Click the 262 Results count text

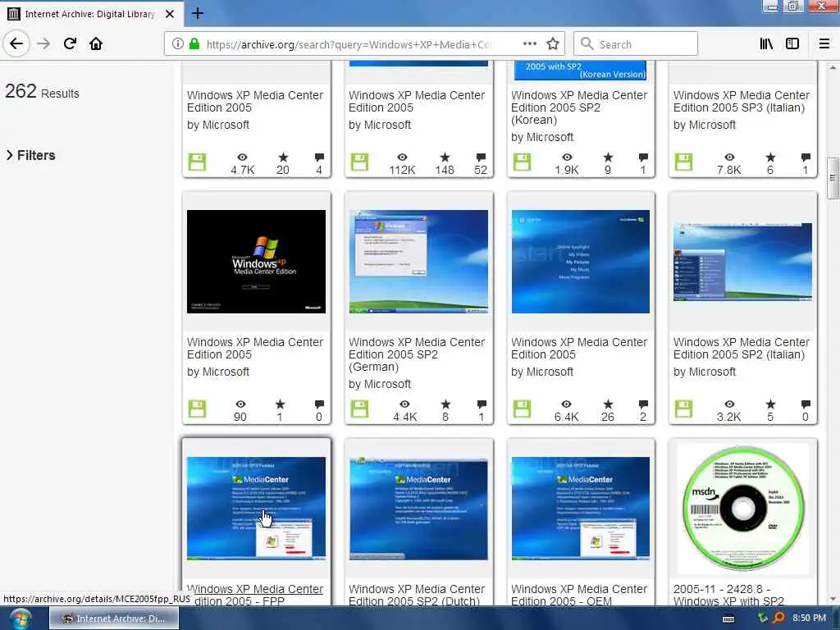[x=42, y=92]
